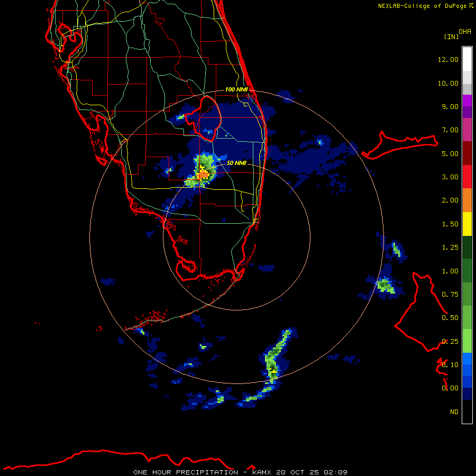Click the "2.00" scale label
This screenshot has height=476, width=476.
pyautogui.click(x=450, y=200)
